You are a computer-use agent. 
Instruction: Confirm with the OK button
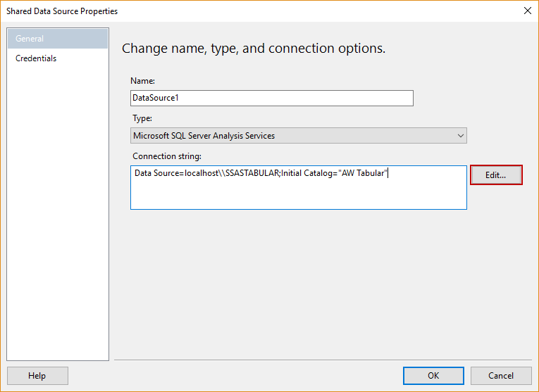[433, 376]
